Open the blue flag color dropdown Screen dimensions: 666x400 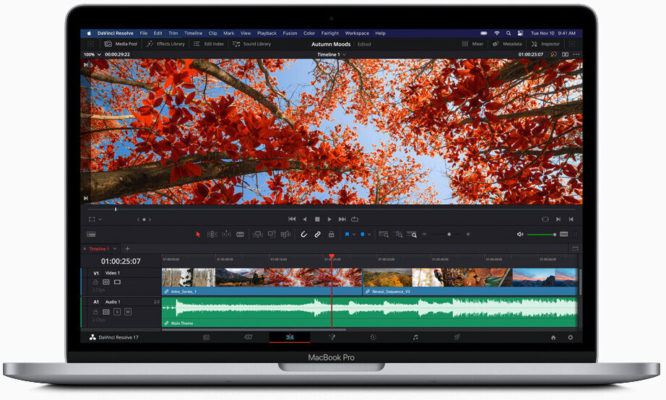[353, 234]
